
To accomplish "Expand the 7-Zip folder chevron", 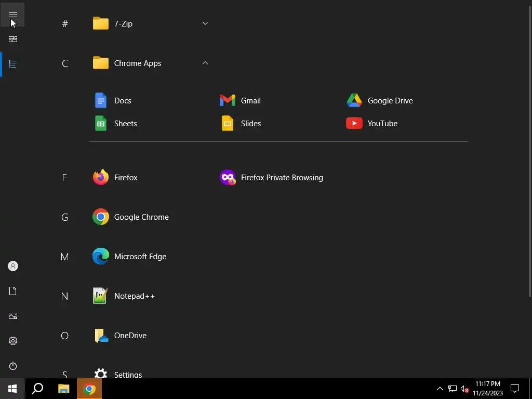I will tap(205, 23).
